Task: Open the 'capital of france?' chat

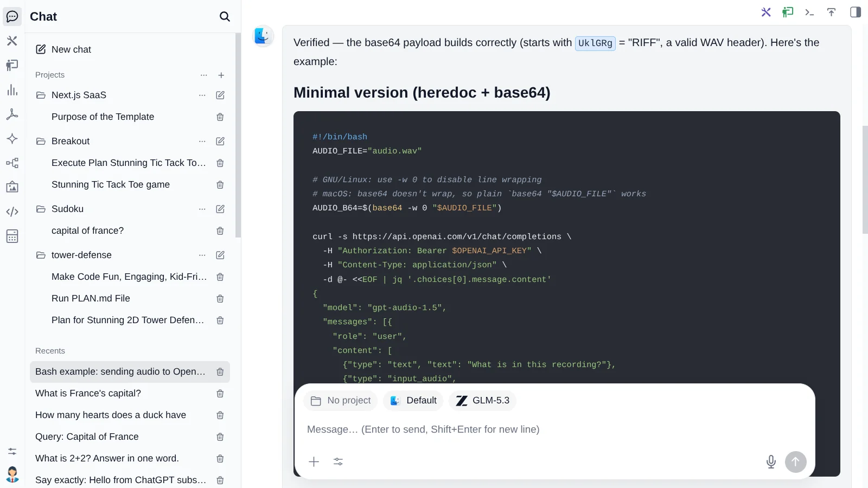Action: [87, 231]
